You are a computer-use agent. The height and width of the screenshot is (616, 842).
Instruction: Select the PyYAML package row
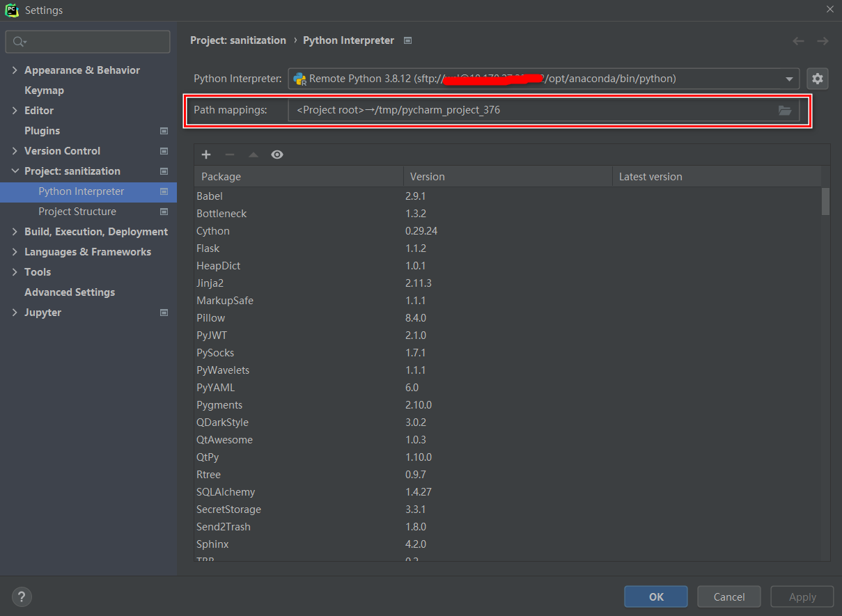click(x=508, y=388)
